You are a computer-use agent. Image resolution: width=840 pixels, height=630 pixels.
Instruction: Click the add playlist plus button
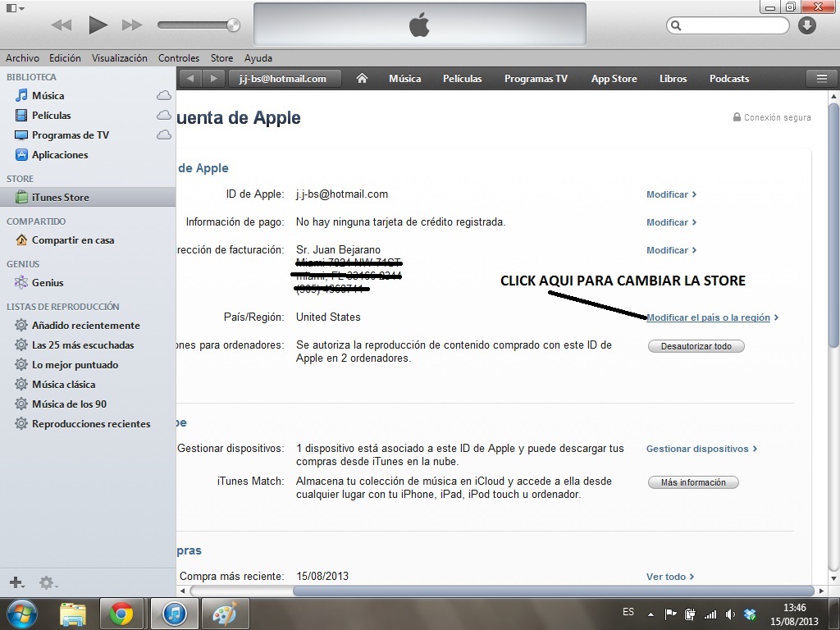click(16, 582)
